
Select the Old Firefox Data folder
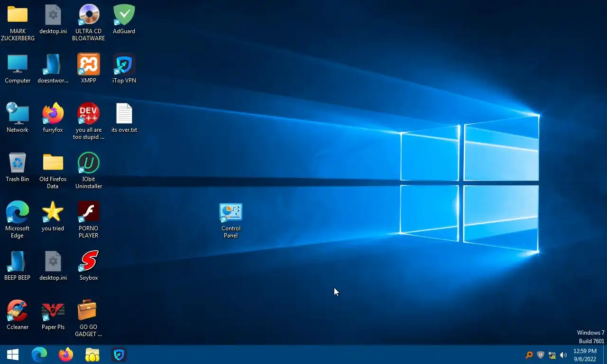tap(53, 163)
